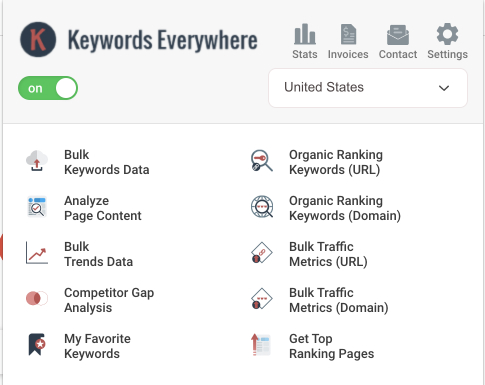
Task: Click the Keywords Everywhere K logo
Action: 38,40
